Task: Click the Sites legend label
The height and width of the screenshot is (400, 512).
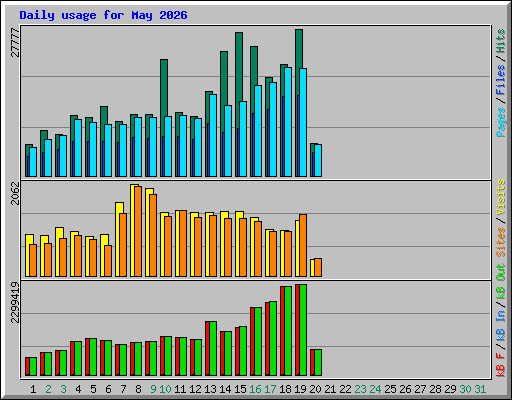Action: click(x=500, y=241)
